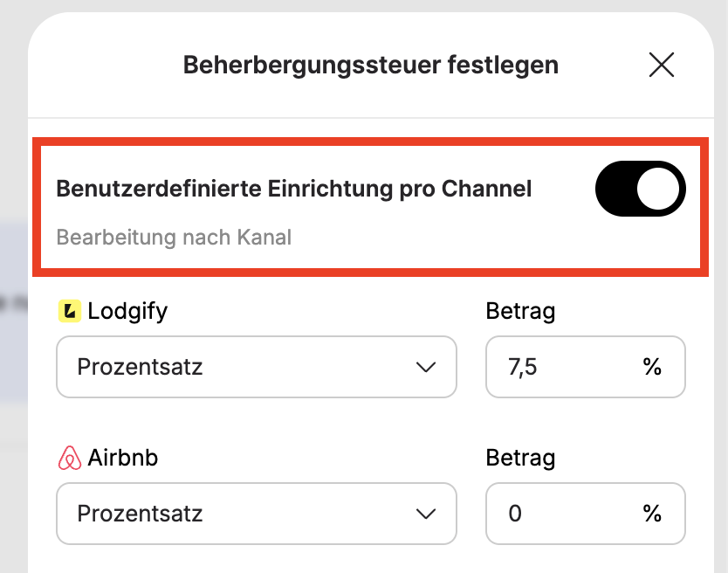The image size is (728, 573).
Task: Expand the chevron in Lodgify's tax type selector
Action: click(426, 367)
